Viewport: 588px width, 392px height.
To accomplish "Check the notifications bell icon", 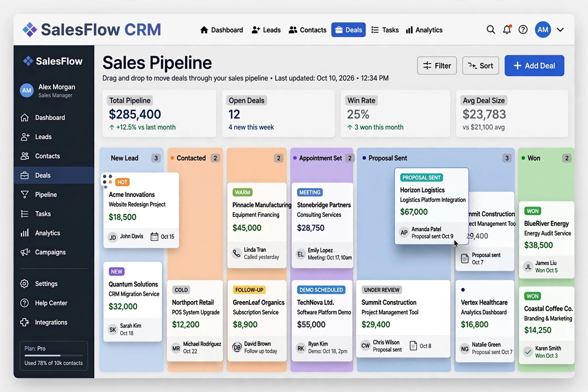I will [x=507, y=29].
